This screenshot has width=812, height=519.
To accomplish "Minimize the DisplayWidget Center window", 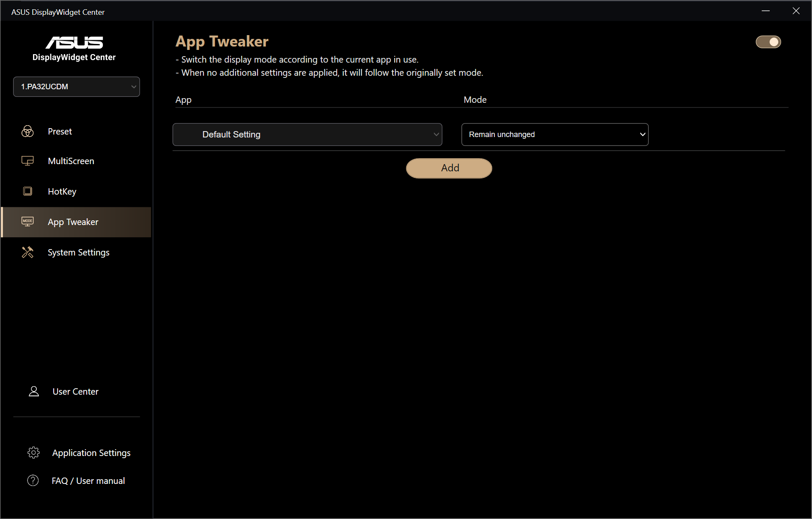I will pos(765,11).
